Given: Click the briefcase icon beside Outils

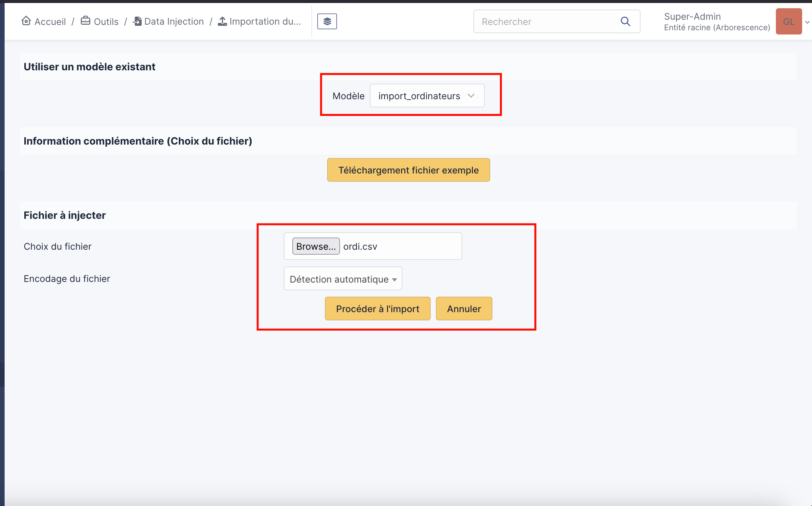Looking at the screenshot, I should click(86, 21).
